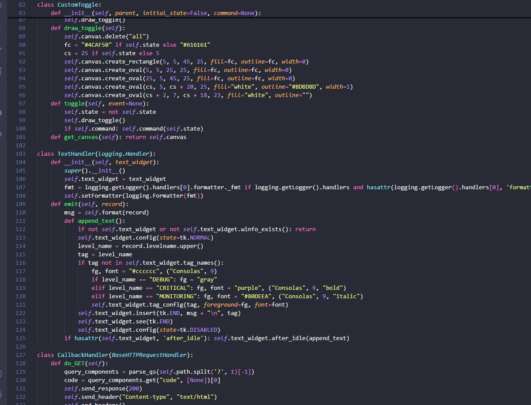Click the "MONITORING" string literal
The image size is (531, 405).
[x=176, y=297]
